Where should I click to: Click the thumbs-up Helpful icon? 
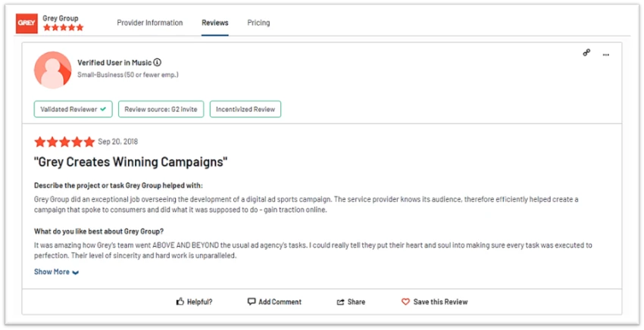[180, 302]
